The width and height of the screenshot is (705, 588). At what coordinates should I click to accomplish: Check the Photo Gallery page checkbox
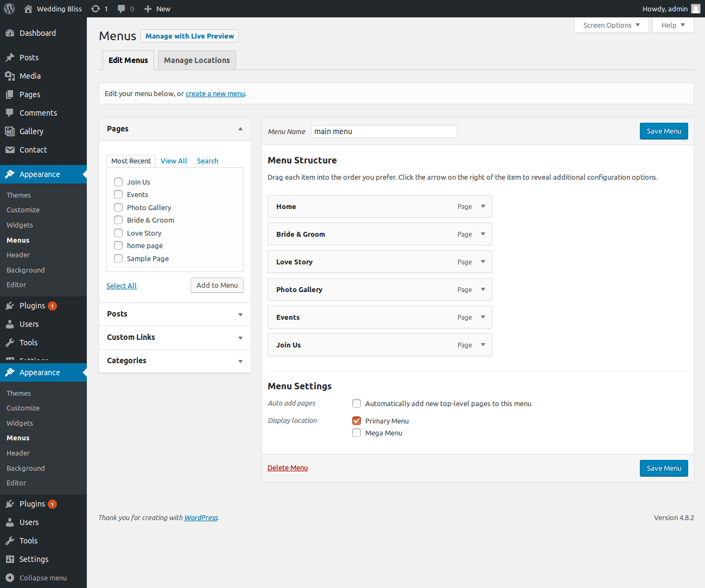coord(118,207)
